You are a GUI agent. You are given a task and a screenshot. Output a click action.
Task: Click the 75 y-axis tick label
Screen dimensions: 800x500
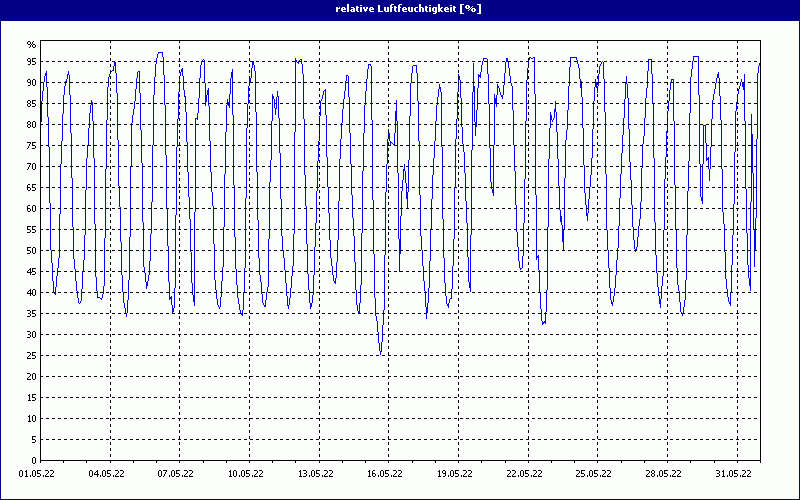pos(31,146)
